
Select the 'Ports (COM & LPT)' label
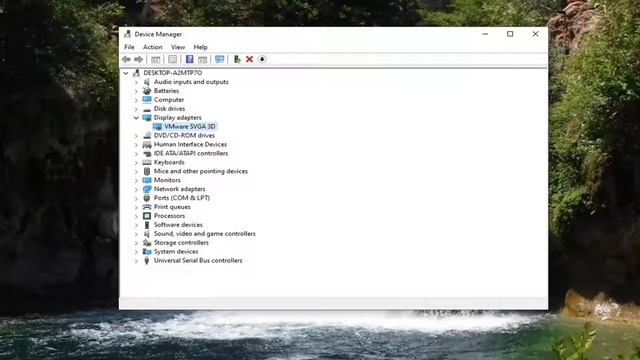pyautogui.click(x=182, y=198)
